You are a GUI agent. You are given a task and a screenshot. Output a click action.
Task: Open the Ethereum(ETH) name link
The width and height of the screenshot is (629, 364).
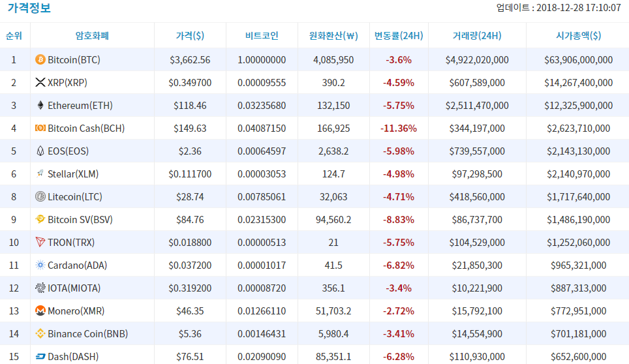[x=80, y=106]
